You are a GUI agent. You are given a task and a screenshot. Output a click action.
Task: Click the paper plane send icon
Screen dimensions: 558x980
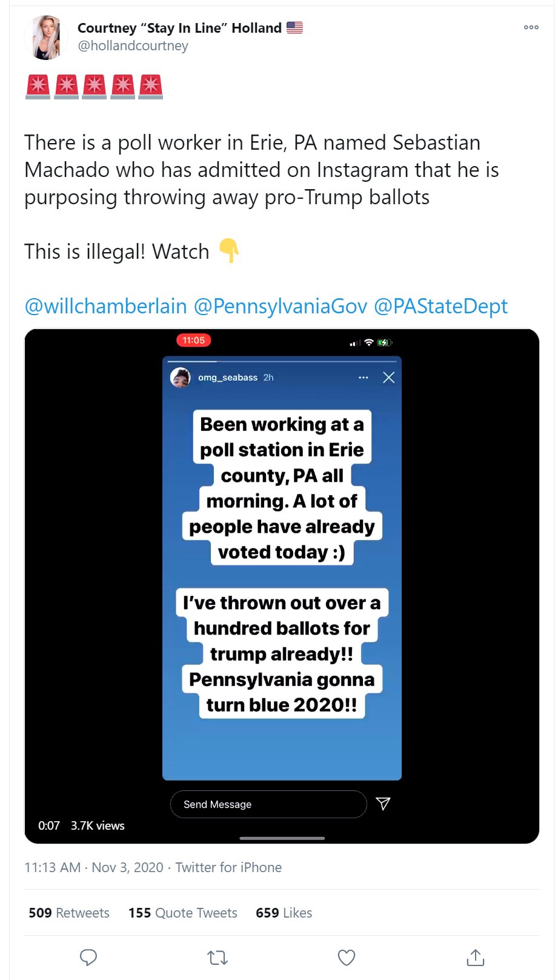(383, 804)
